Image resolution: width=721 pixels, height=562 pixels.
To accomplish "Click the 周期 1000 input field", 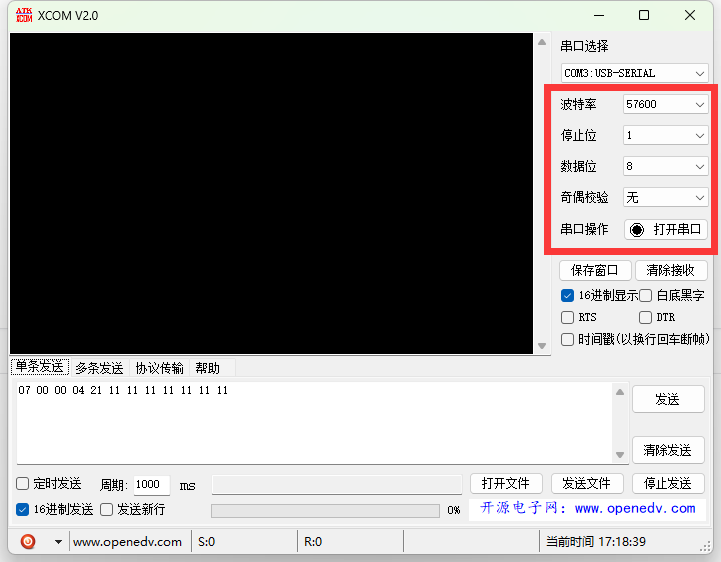I will (152, 485).
